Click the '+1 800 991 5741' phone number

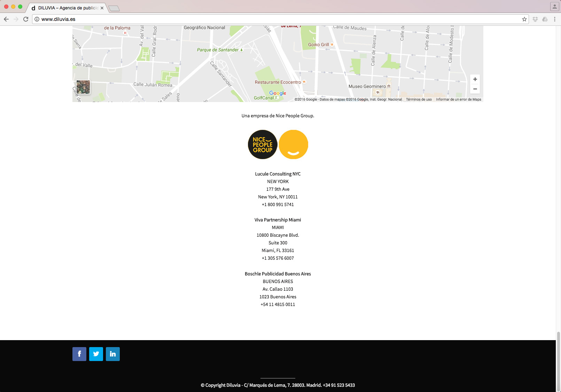[x=278, y=204]
